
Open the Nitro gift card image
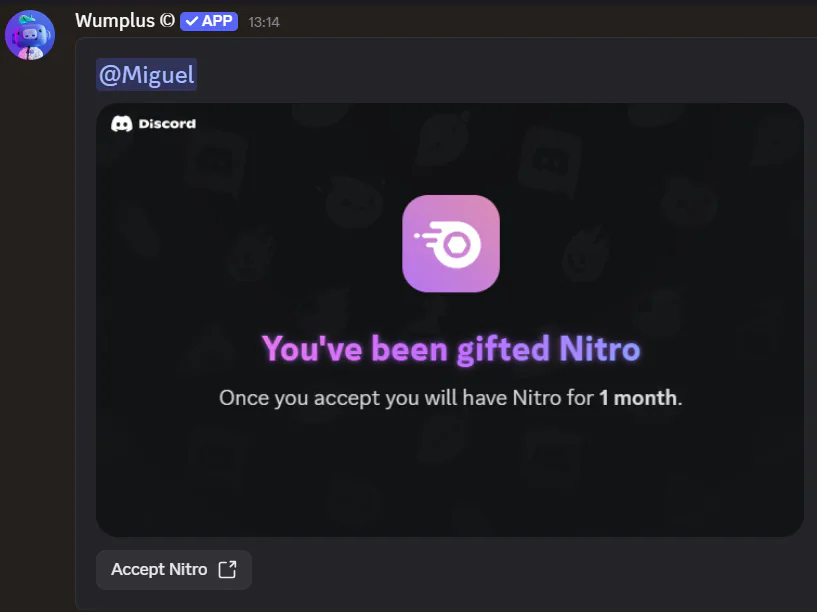click(450, 320)
